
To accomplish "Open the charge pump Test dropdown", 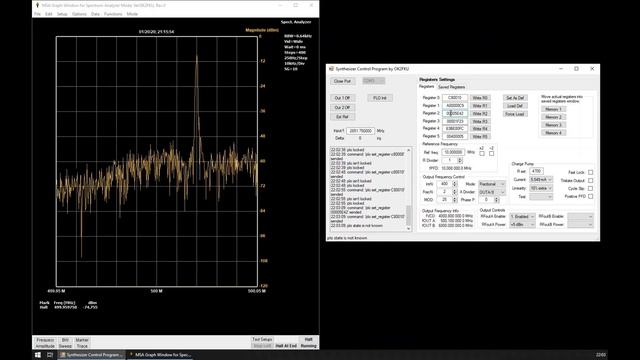I will [x=541, y=197].
